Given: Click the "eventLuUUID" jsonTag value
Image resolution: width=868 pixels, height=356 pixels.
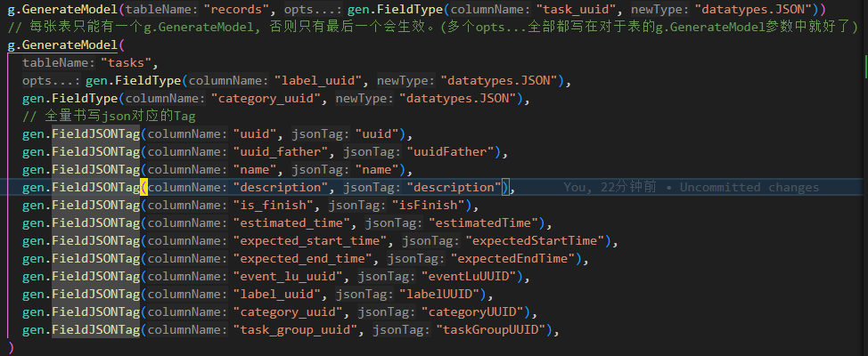Looking at the screenshot, I should 484,277.
